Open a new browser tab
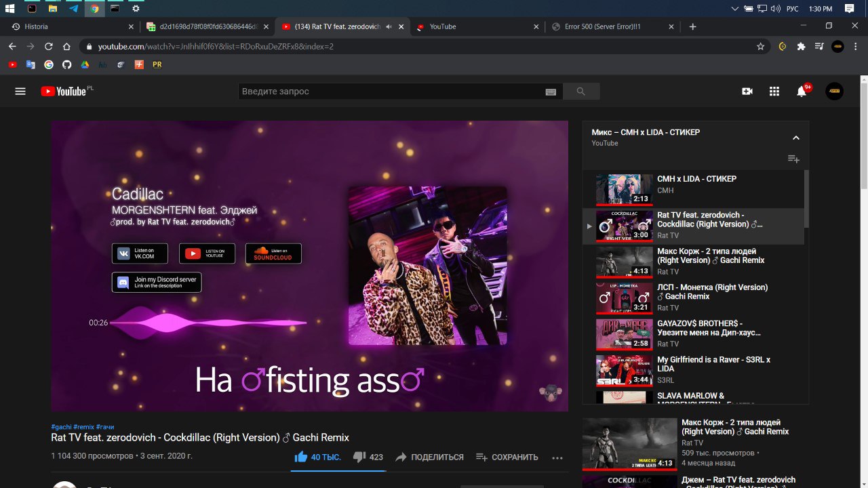The height and width of the screenshot is (488, 868). tap(692, 26)
